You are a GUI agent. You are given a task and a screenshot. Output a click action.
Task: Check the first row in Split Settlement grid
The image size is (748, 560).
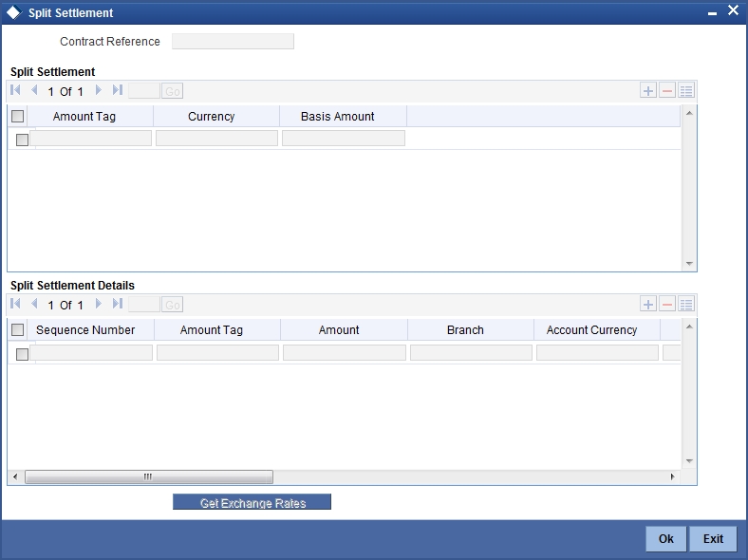point(22,140)
